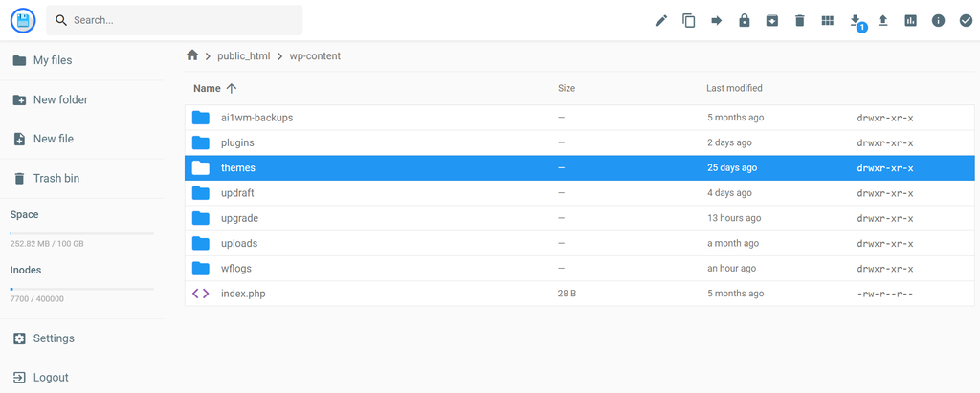Click public_html in the breadcrumb
Viewport: 980px width, 393px height.
click(245, 55)
